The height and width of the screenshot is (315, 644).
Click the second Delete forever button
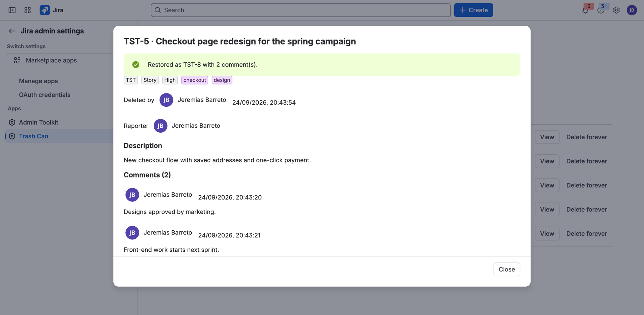coord(587,161)
